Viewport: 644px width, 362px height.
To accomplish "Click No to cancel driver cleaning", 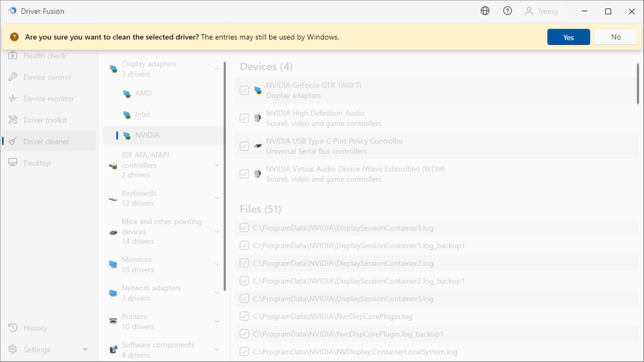I will (616, 37).
